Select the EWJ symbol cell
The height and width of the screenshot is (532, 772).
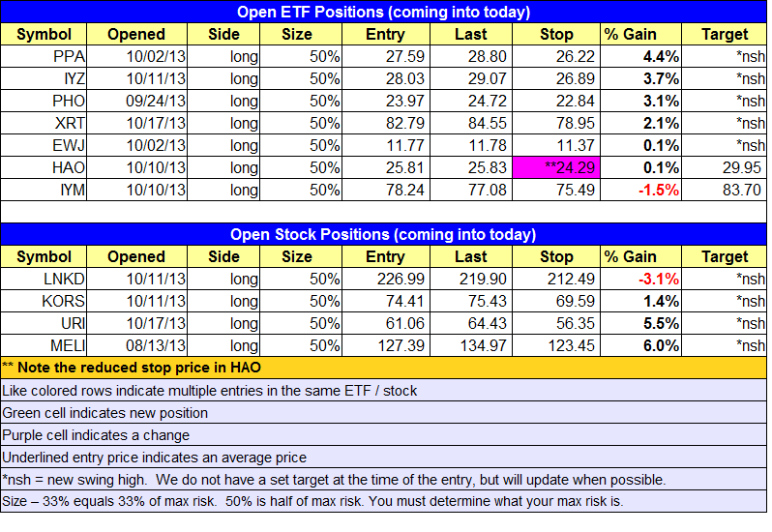coord(44,145)
